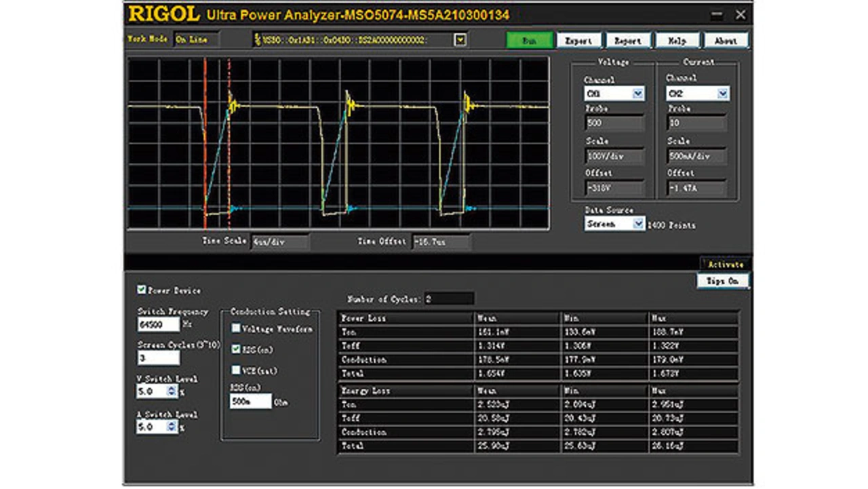The width and height of the screenshot is (868, 489).
Task: Open the Help menu button
Action: 677,41
